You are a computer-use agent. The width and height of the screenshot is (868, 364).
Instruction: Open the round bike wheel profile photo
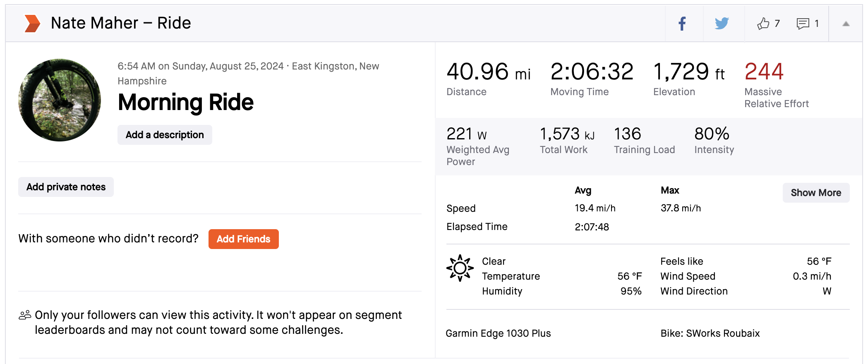pyautogui.click(x=60, y=100)
